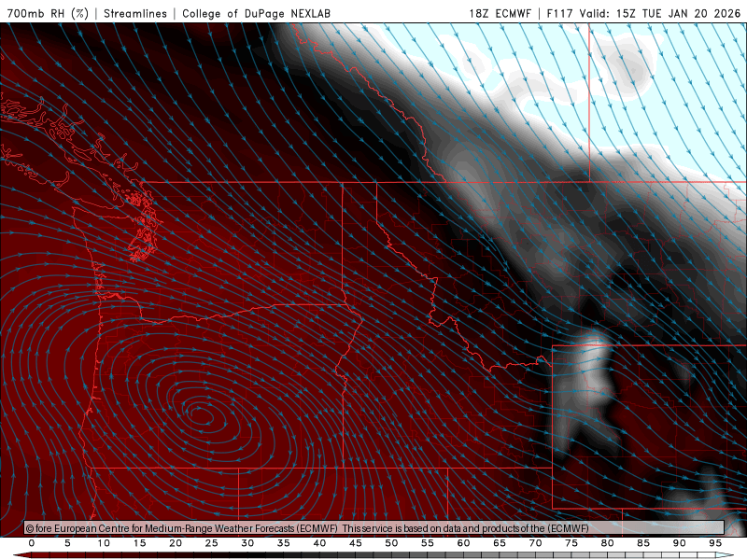747x560 pixels.
Task: Click the "College of DuPage NEXLAB" text
Action: [256, 13]
